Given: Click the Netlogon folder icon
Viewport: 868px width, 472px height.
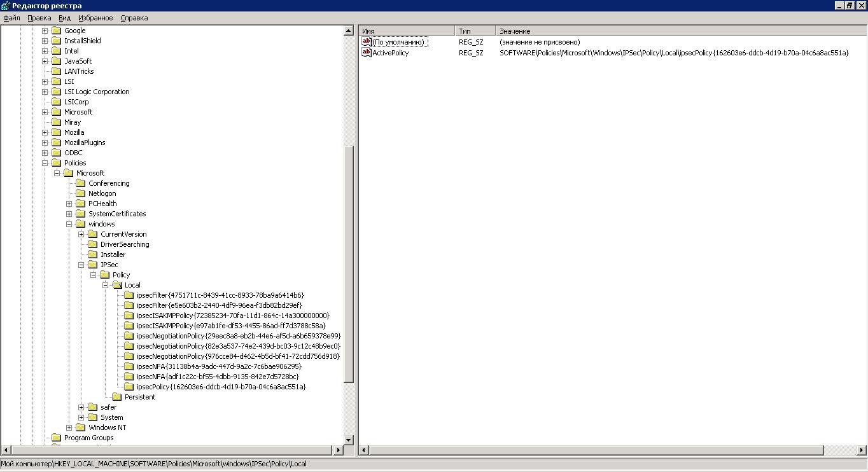Looking at the screenshot, I should coord(80,193).
